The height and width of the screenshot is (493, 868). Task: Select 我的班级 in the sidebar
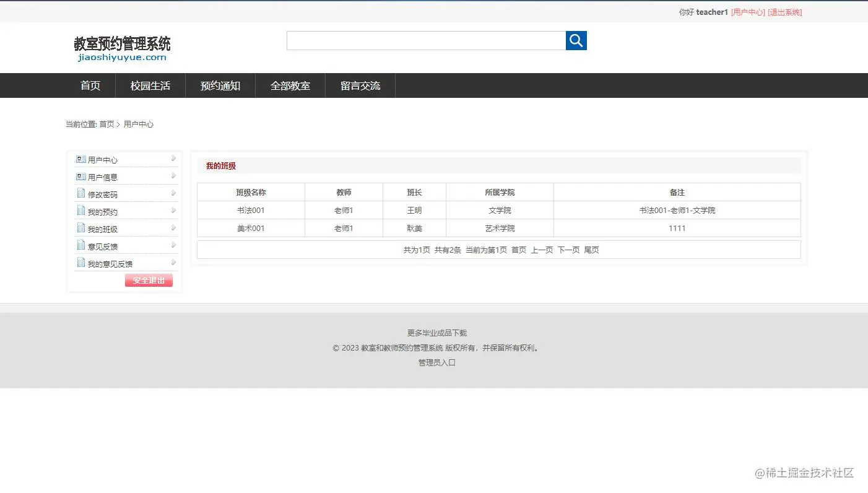click(x=103, y=229)
